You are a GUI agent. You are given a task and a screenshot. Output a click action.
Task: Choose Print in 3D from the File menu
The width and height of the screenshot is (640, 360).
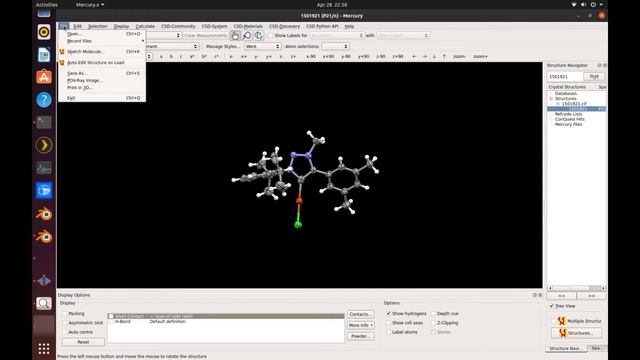tap(102, 88)
